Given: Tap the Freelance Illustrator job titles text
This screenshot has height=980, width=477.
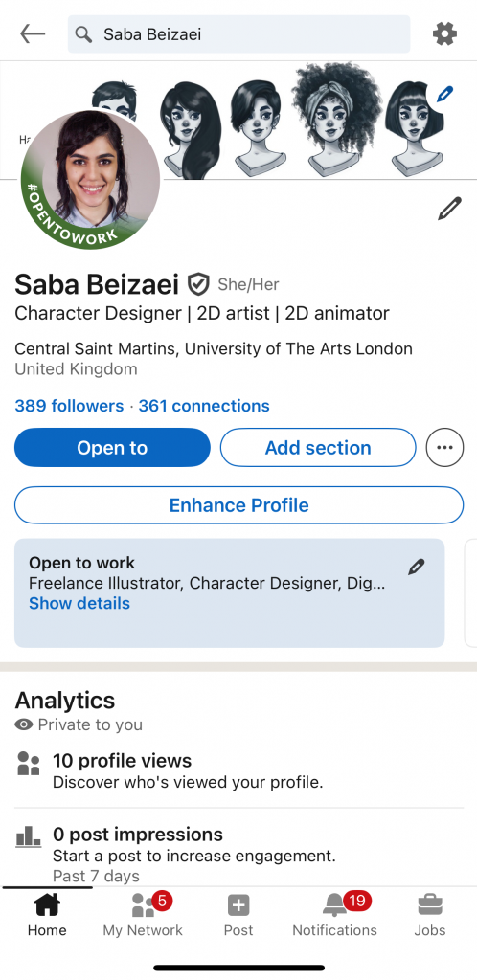Looking at the screenshot, I should point(207,584).
